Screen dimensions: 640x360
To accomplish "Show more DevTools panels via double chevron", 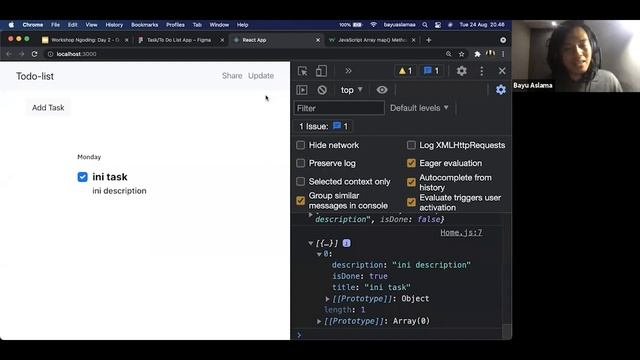I will click(348, 71).
